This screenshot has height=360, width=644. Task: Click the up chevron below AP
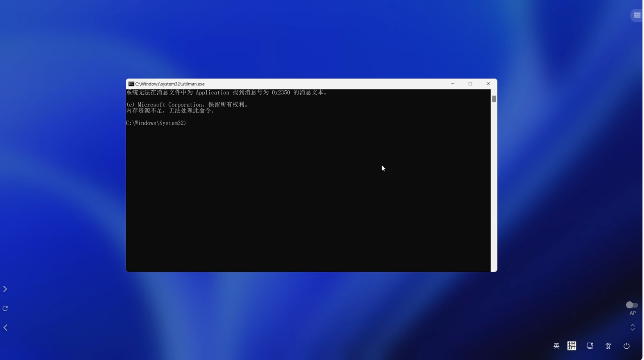coord(633,325)
